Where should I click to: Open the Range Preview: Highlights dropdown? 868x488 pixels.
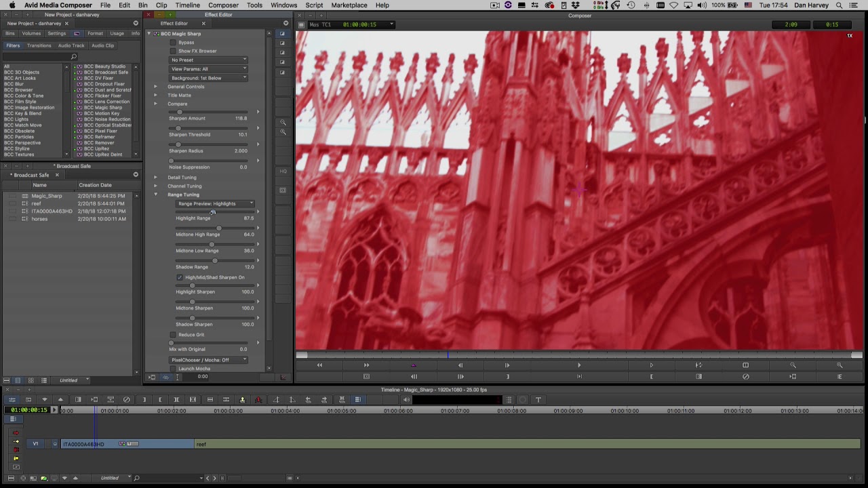point(214,203)
